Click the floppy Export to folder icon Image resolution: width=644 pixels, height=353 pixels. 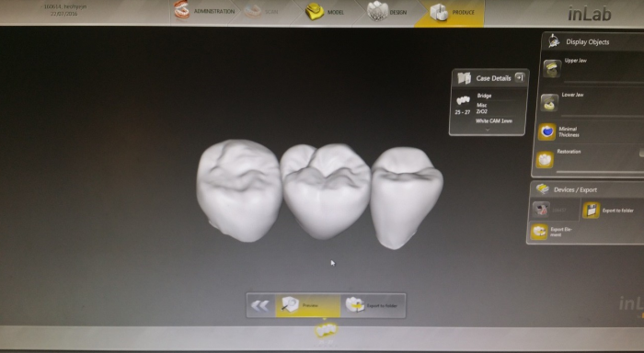tap(591, 211)
